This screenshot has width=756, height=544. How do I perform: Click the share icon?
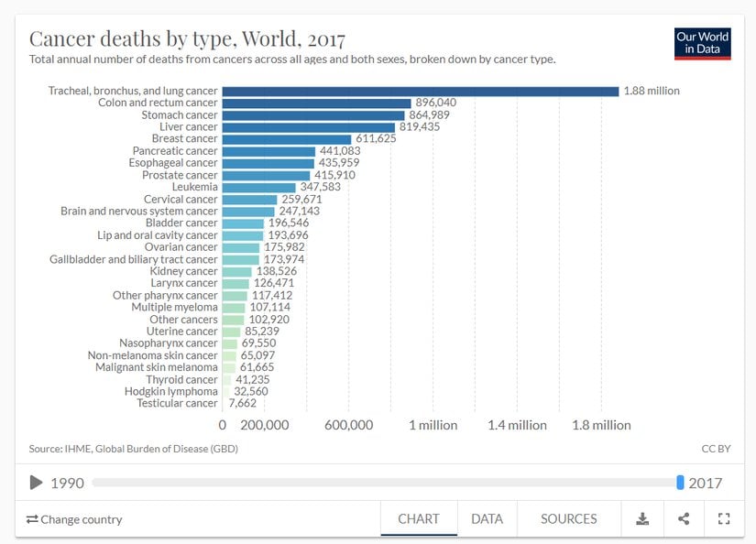coord(684,518)
